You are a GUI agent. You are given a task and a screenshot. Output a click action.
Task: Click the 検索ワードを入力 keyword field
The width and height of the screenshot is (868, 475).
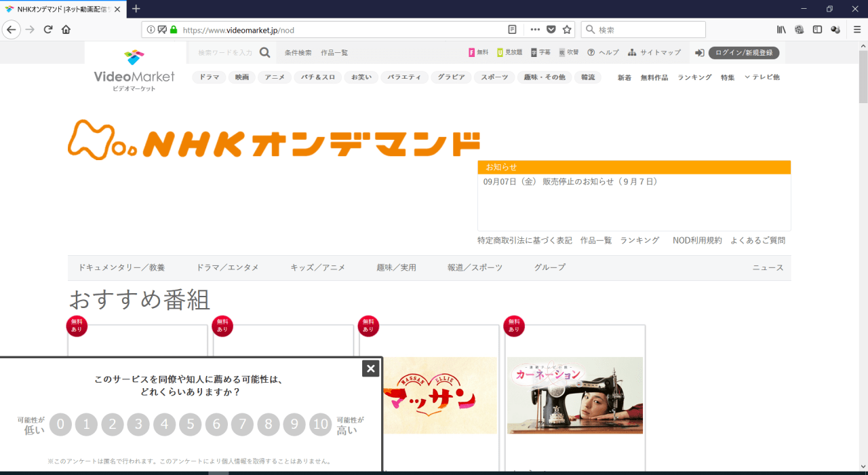point(224,53)
